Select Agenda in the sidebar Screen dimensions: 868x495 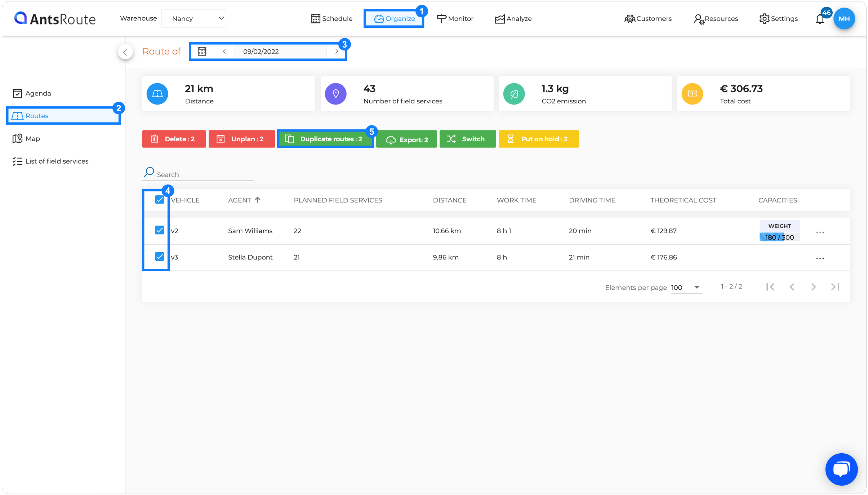tap(32, 93)
